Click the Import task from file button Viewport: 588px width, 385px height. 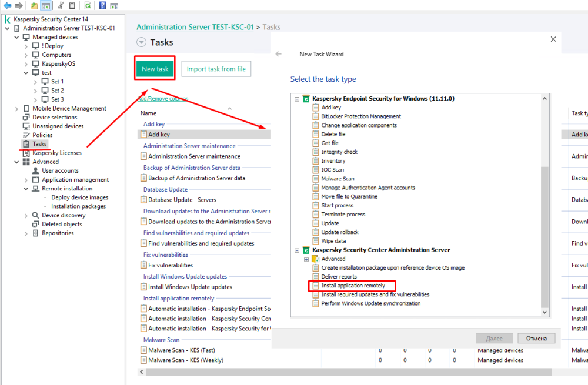point(216,69)
